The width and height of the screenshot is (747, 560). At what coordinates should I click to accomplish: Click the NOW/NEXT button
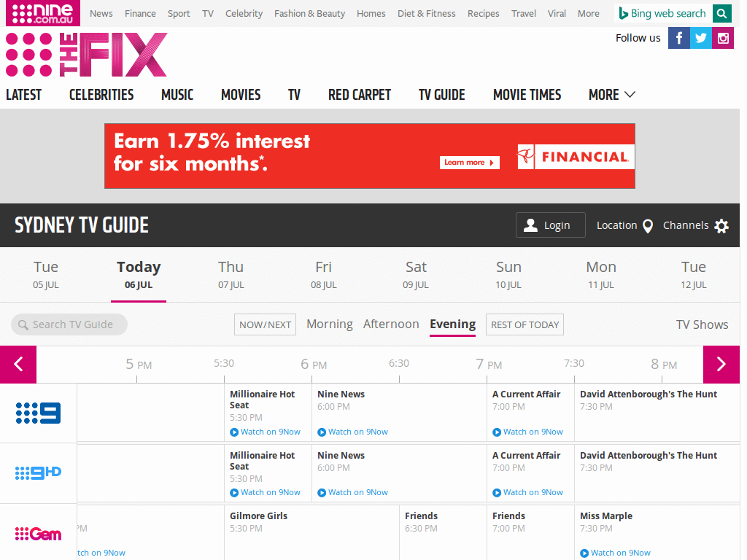[x=265, y=324]
